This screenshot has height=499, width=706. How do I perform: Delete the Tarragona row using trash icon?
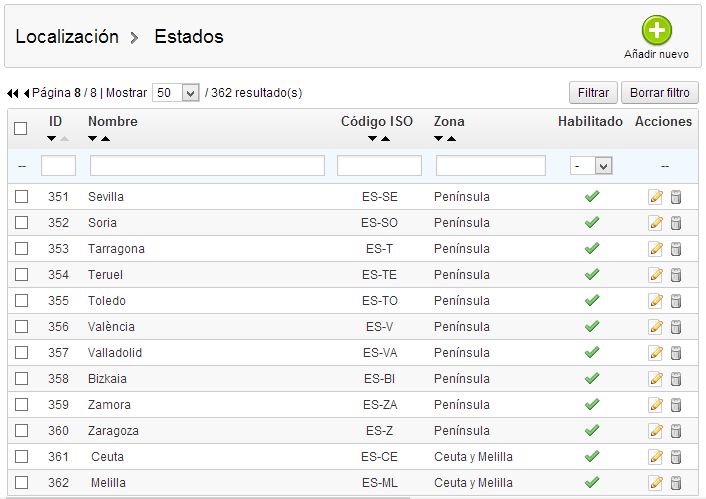pyautogui.click(x=675, y=249)
